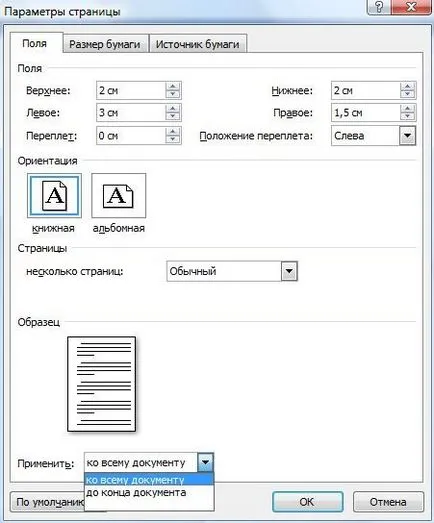Increase the Переплет value with up arrow
434x523 pixels.
(x=173, y=132)
